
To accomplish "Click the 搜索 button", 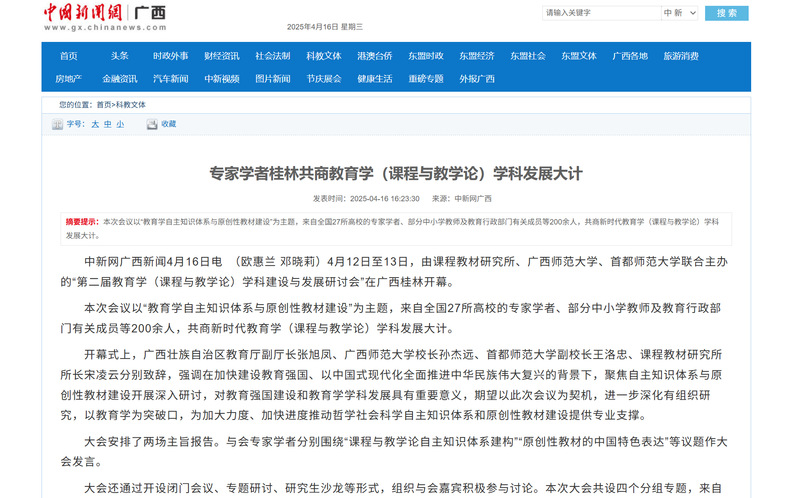I will pyautogui.click(x=726, y=13).
